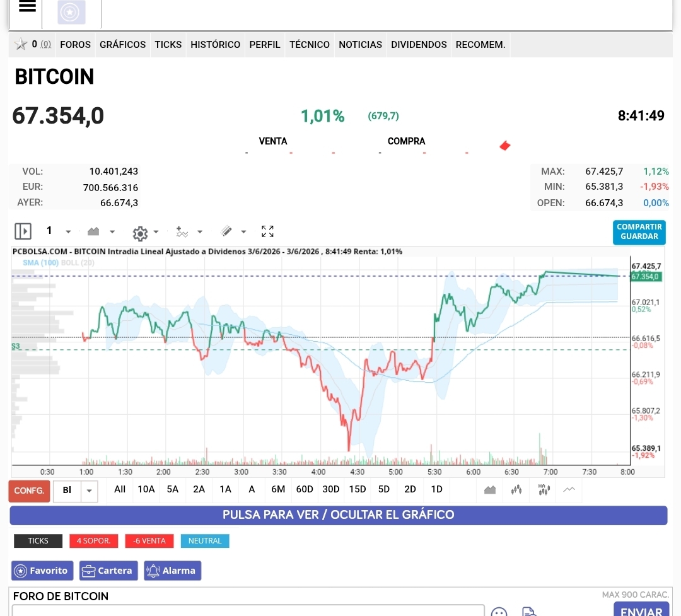
Task: Choose the line chart icon
Action: [x=569, y=490]
